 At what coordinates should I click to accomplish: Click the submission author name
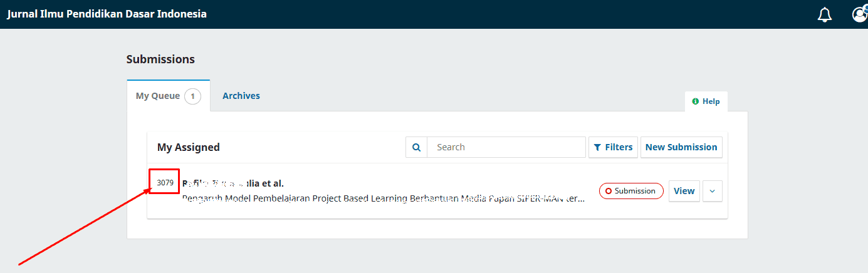pyautogui.click(x=233, y=183)
